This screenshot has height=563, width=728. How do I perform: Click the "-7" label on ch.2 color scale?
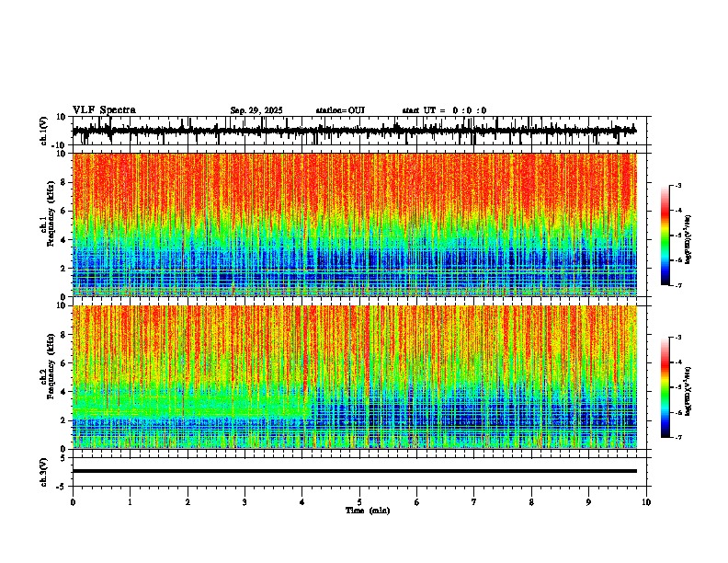pyautogui.click(x=678, y=437)
